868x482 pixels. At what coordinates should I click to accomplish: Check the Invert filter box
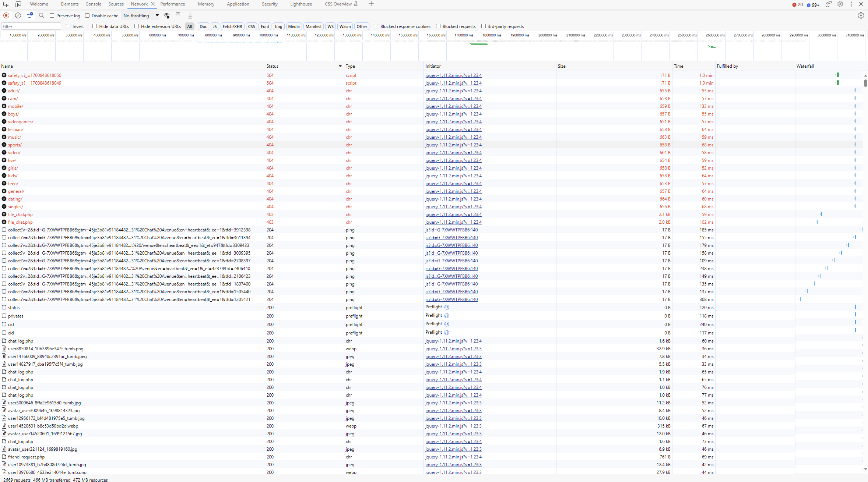tap(68, 26)
